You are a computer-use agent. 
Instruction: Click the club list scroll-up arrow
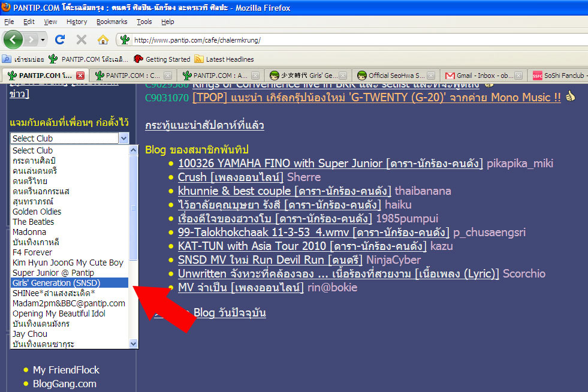[x=133, y=150]
